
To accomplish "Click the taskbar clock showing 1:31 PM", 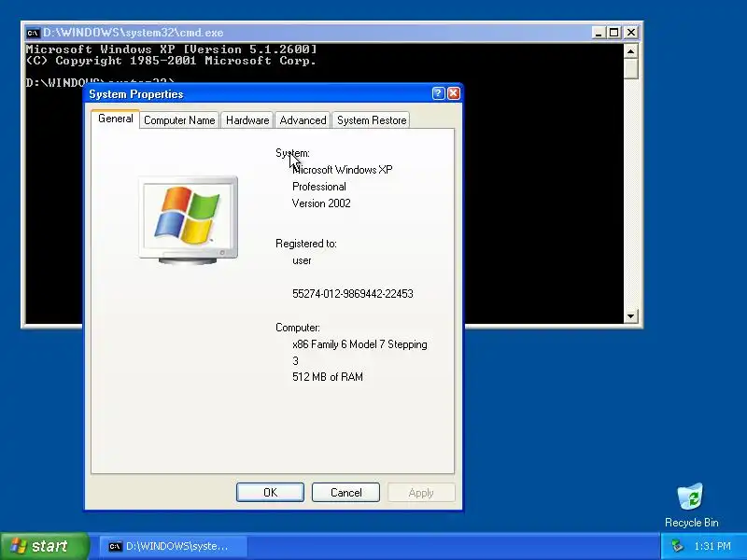I will point(712,546).
